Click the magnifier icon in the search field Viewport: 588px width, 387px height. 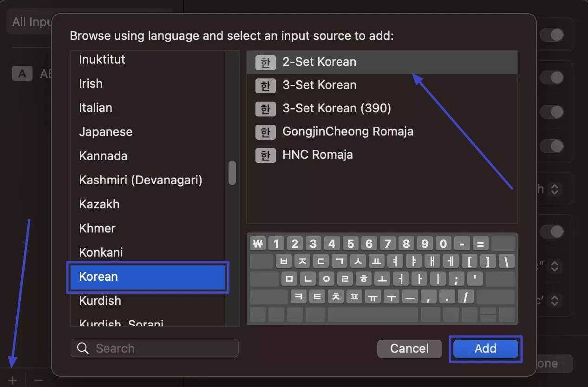(82, 348)
